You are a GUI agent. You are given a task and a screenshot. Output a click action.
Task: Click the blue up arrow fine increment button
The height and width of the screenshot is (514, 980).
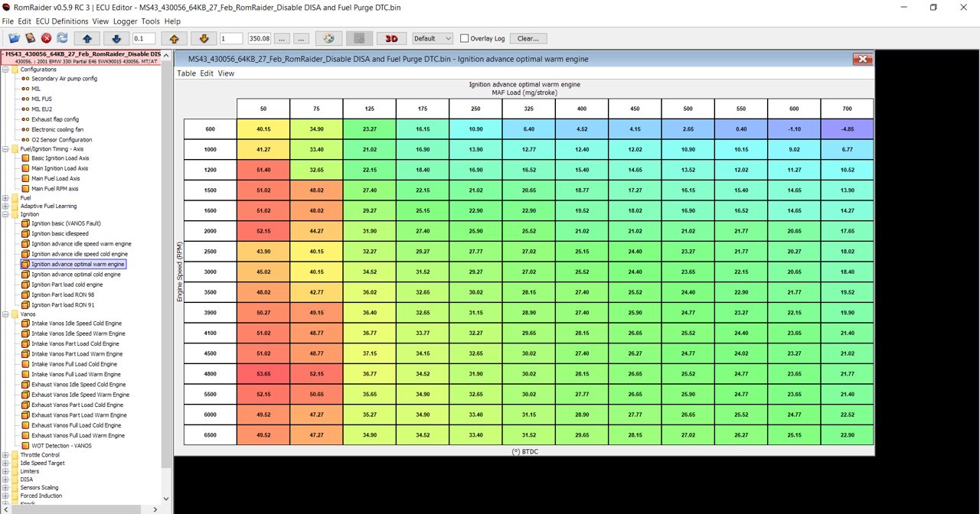(87, 38)
